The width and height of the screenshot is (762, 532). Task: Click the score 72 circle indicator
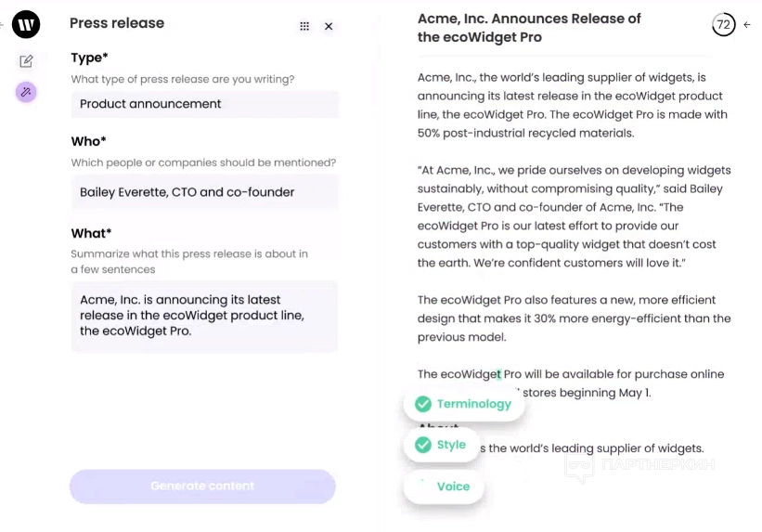[723, 25]
